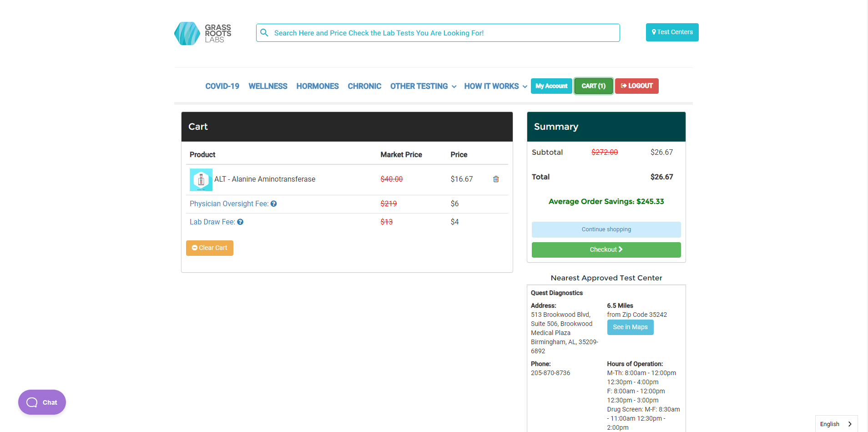Open English language selector

[x=836, y=424]
